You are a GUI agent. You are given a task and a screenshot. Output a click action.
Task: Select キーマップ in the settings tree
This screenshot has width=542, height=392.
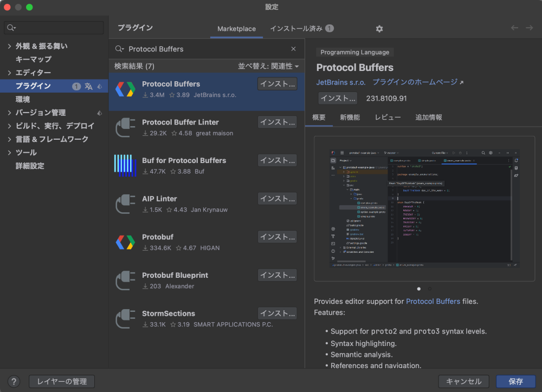[33, 59]
